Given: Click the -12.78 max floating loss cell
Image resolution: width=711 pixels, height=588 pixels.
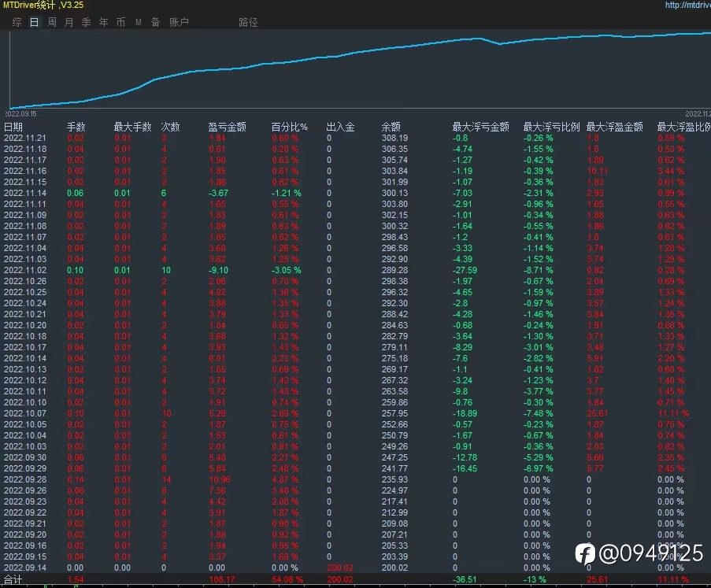Looking at the screenshot, I should (x=465, y=457).
